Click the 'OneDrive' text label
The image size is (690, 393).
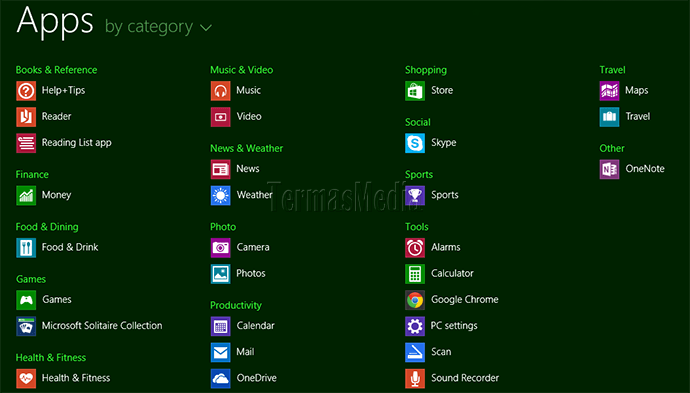tap(257, 378)
